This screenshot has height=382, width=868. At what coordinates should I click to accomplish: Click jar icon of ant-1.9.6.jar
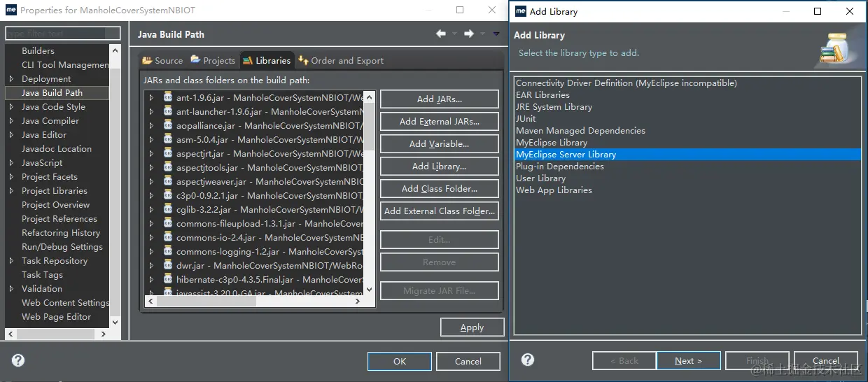[x=168, y=97]
